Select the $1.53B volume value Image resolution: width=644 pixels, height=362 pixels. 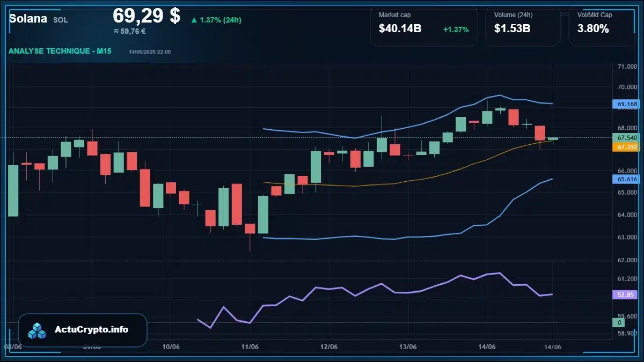[512, 29]
